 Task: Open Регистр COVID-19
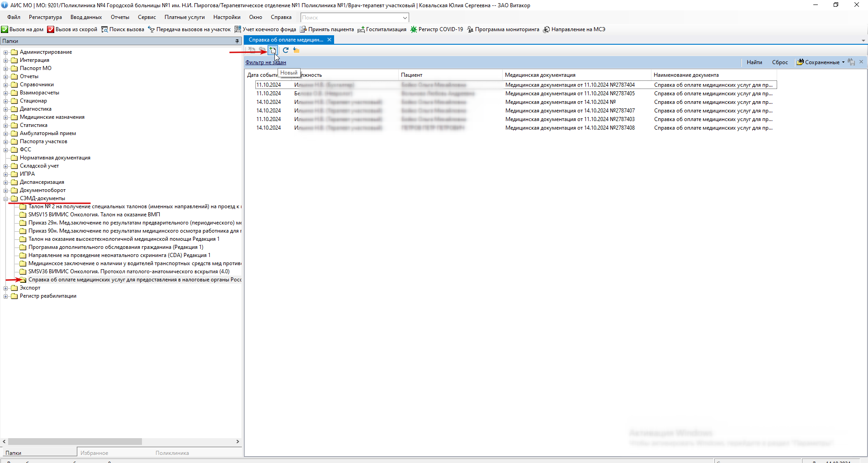(437, 29)
